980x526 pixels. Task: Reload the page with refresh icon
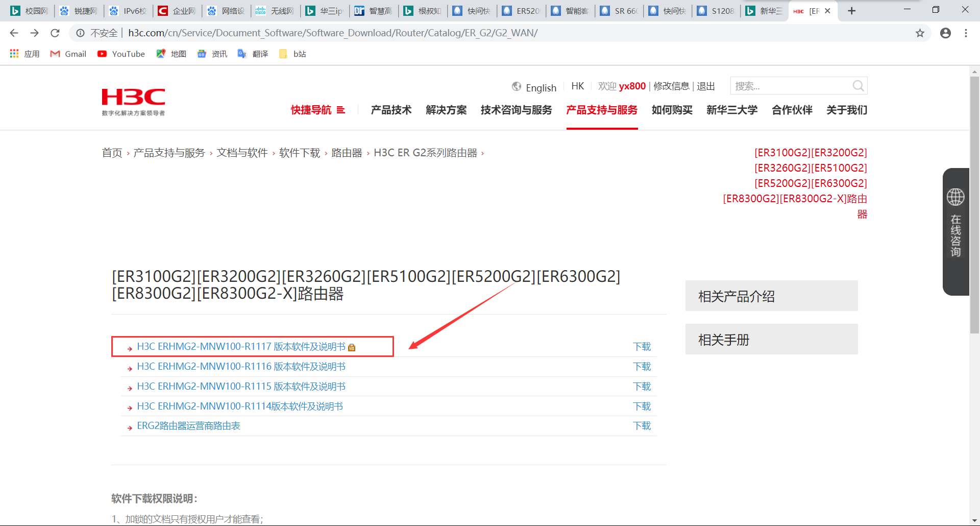(55, 33)
